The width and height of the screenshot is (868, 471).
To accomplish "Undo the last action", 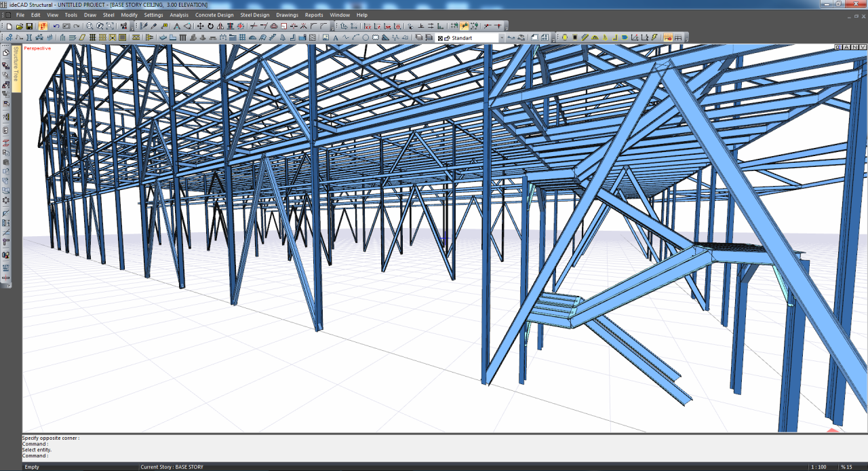I will (x=56, y=26).
